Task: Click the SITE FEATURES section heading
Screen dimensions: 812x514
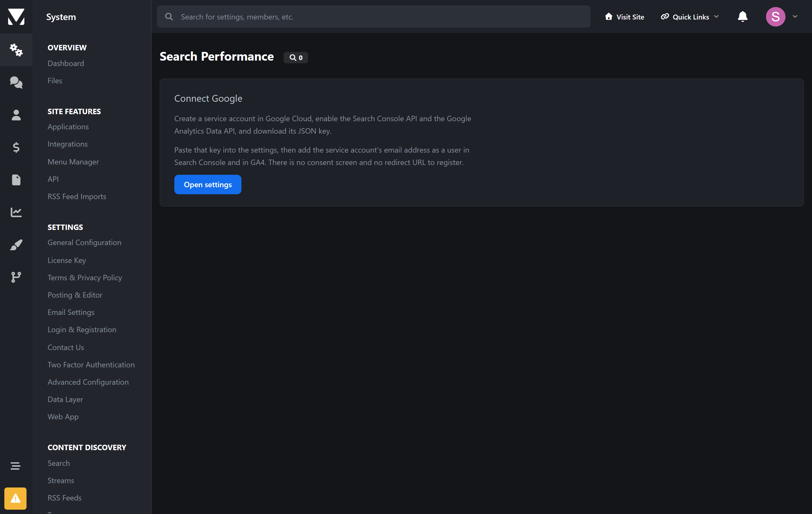Action: [74, 111]
